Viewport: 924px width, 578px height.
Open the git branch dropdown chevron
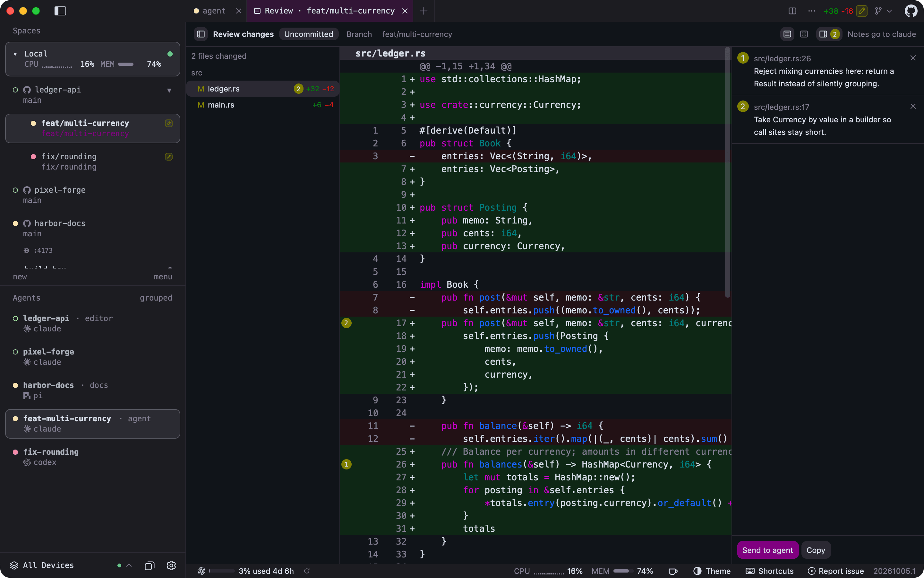pos(889,11)
